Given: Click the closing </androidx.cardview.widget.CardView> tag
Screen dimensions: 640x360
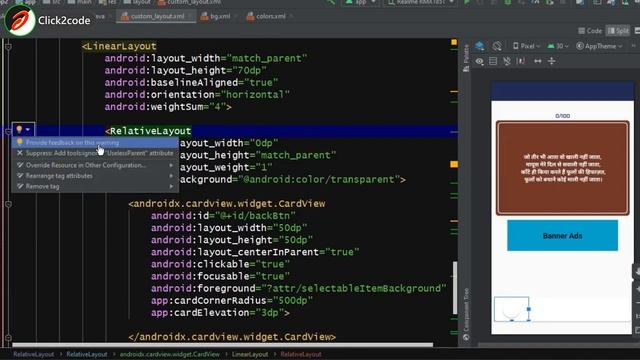Looking at the screenshot, I should (232, 337).
